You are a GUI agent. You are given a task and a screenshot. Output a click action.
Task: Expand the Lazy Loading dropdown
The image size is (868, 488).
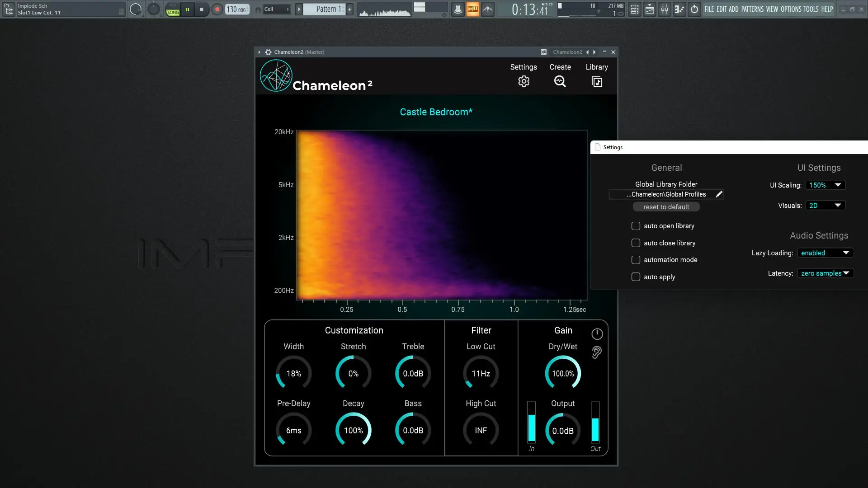pyautogui.click(x=825, y=253)
